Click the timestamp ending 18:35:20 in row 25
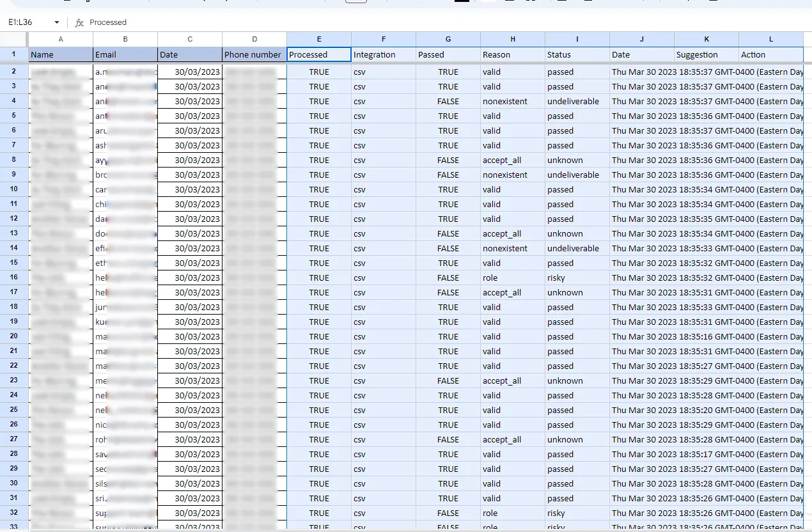 click(x=707, y=410)
